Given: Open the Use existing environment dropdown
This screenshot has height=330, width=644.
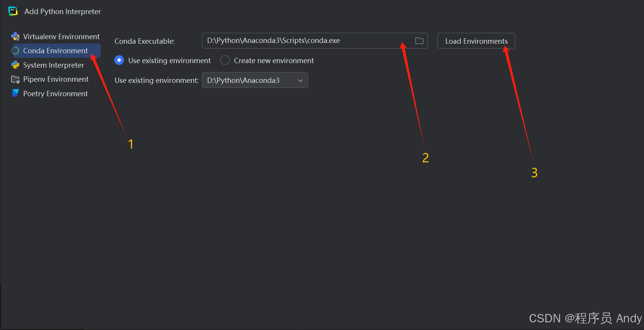Looking at the screenshot, I should 255,80.
